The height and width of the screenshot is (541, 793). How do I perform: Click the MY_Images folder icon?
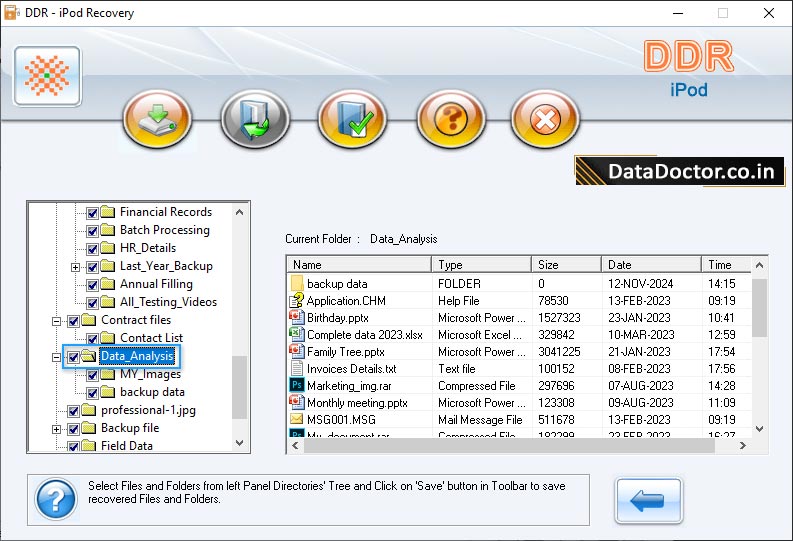(x=107, y=374)
